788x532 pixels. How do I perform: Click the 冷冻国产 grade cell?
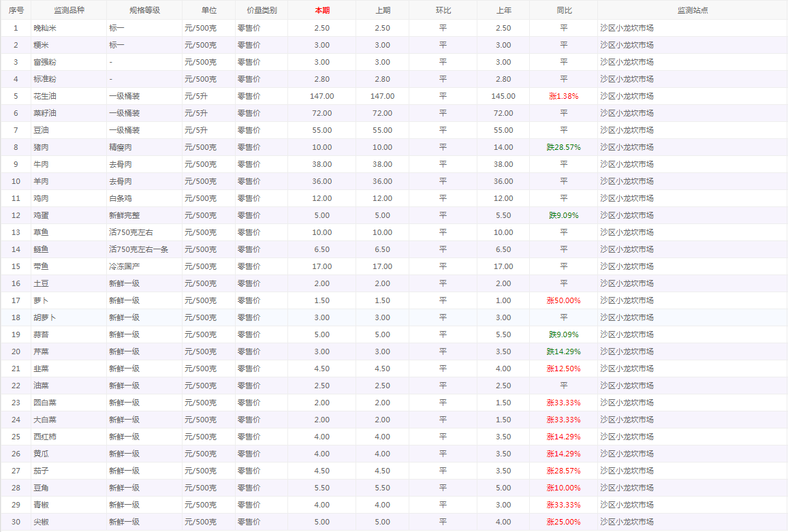(x=124, y=266)
